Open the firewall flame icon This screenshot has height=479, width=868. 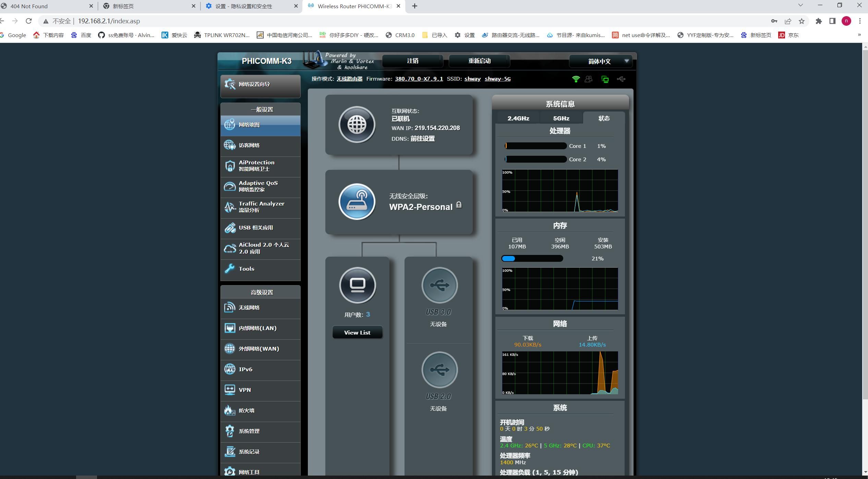[230, 410]
